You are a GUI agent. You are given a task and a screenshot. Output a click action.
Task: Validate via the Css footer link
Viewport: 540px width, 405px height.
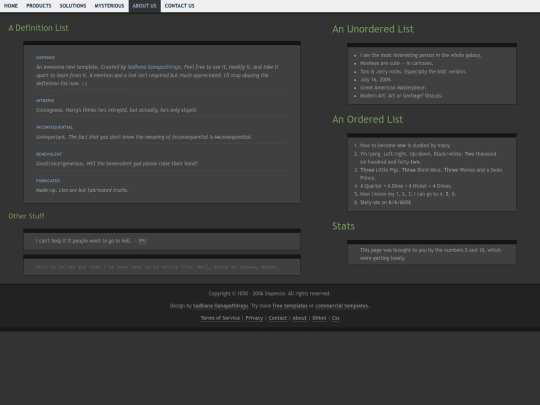tap(335, 318)
